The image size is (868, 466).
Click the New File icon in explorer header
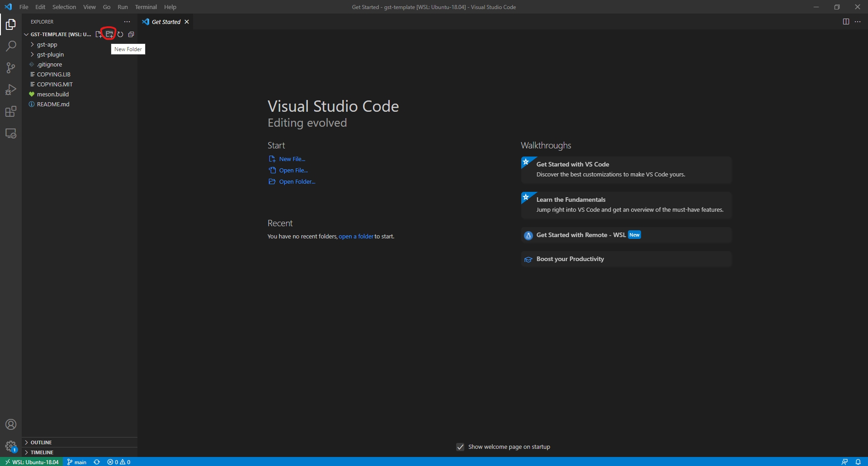tap(99, 34)
